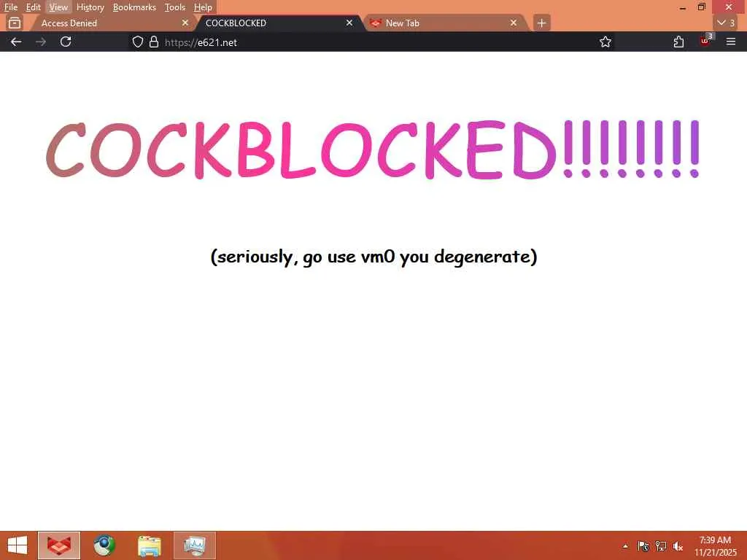This screenshot has height=560, width=747.
Task: Open the View menu
Action: tap(58, 7)
